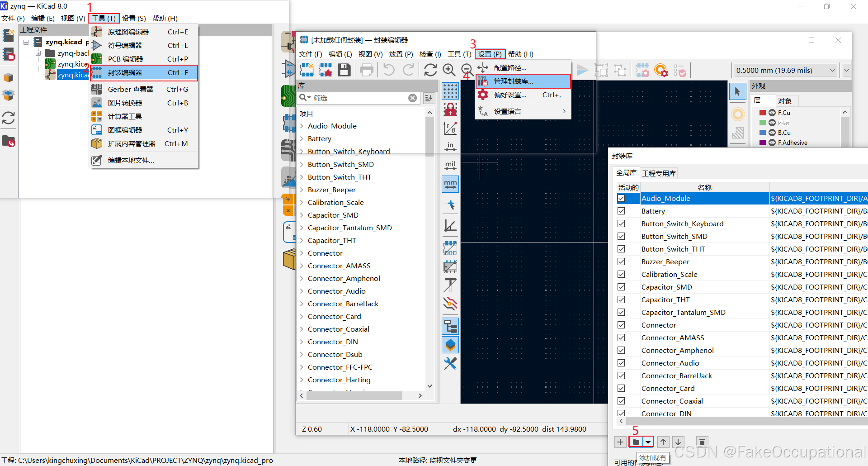This screenshot has width=868, height=466.
Task: Click the Print icon in footprint editor
Action: (x=367, y=70)
